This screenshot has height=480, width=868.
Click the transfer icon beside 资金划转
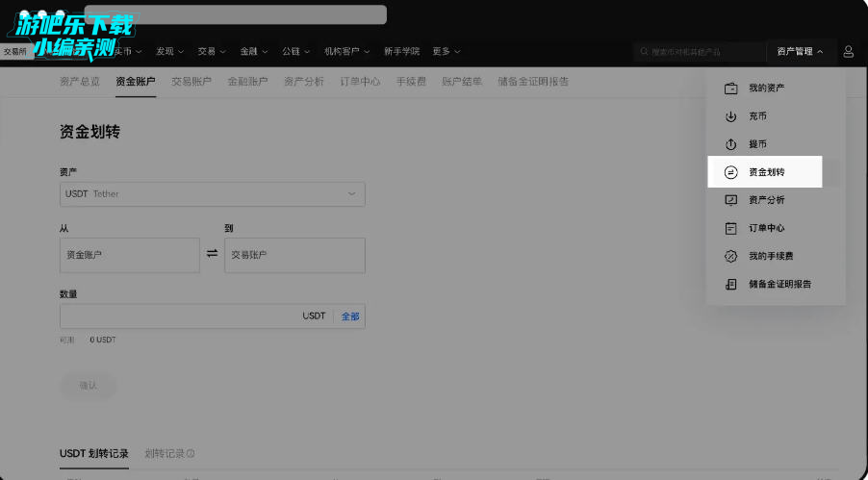coord(730,172)
